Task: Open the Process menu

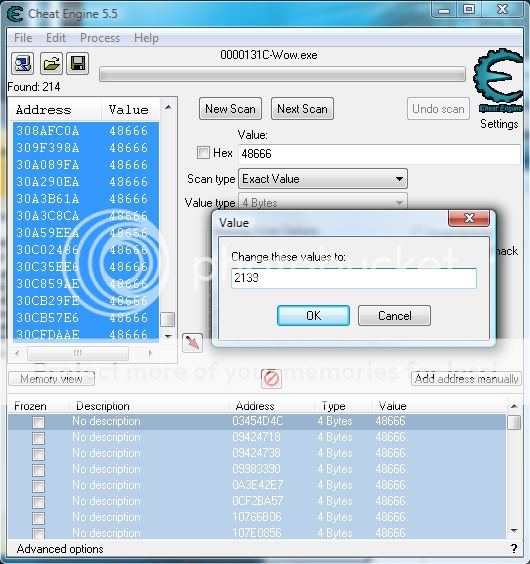Action: click(x=100, y=38)
